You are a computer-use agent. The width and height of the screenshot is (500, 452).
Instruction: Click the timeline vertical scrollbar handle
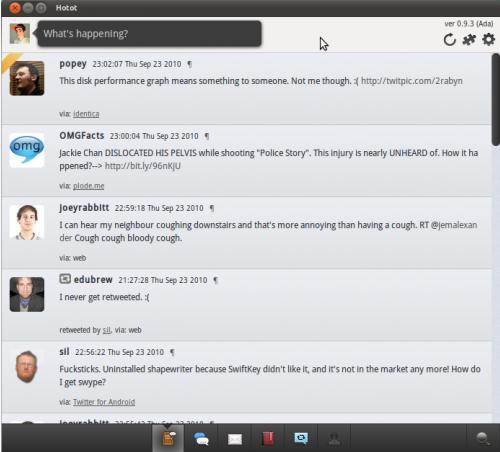(x=496, y=99)
